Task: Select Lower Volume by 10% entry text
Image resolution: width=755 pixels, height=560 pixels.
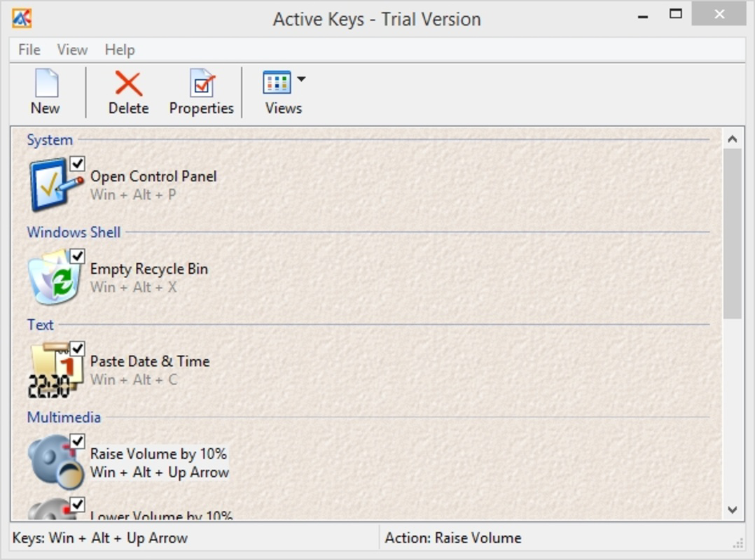Action: coord(161,514)
